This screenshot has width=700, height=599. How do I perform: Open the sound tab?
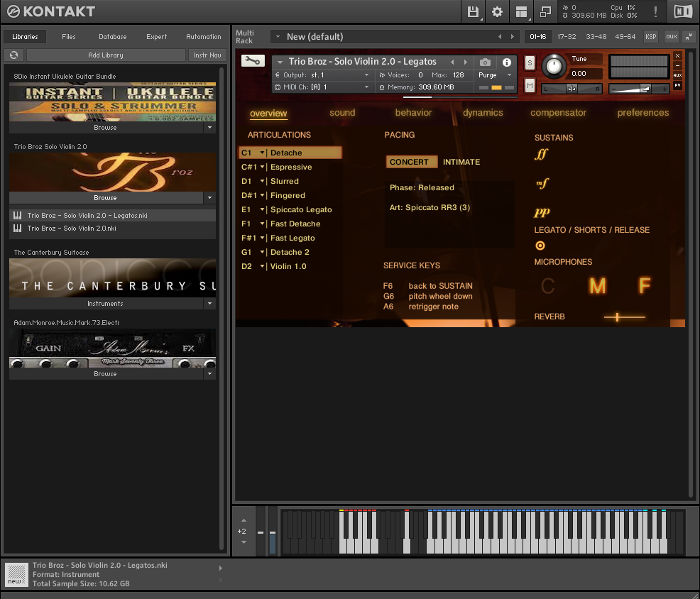pyautogui.click(x=342, y=112)
